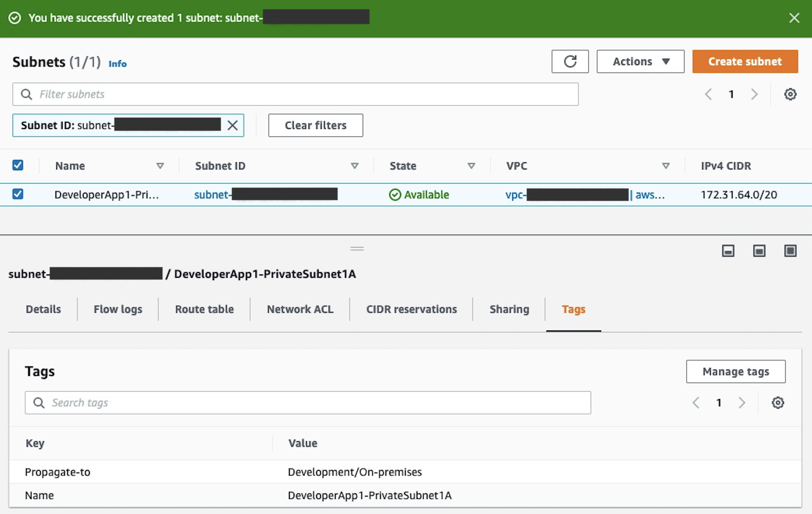
Task: Sort by the State column
Action: (x=471, y=166)
